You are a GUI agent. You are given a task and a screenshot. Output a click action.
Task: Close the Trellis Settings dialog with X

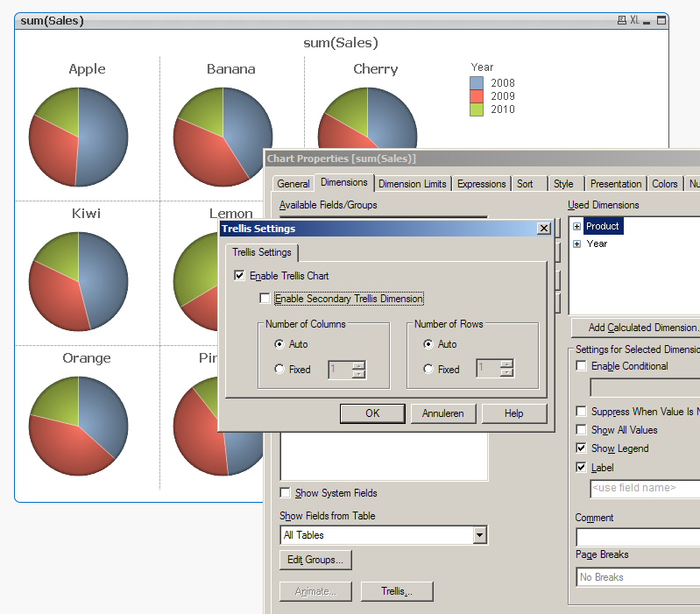coord(544,229)
